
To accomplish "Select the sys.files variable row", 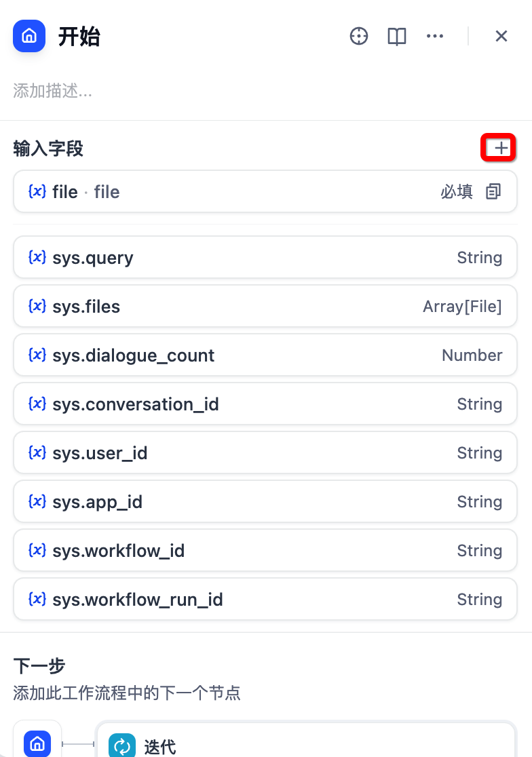I will tap(265, 306).
